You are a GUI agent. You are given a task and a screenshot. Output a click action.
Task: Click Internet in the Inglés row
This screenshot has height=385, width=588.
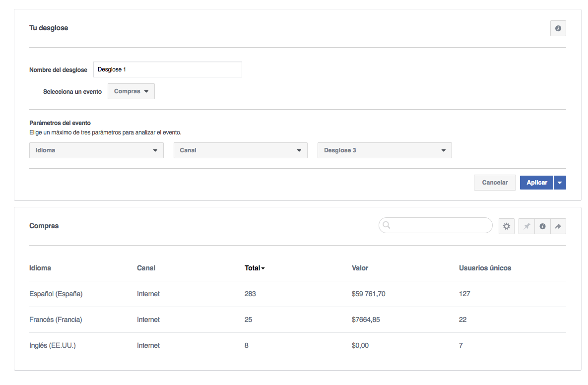pos(148,346)
